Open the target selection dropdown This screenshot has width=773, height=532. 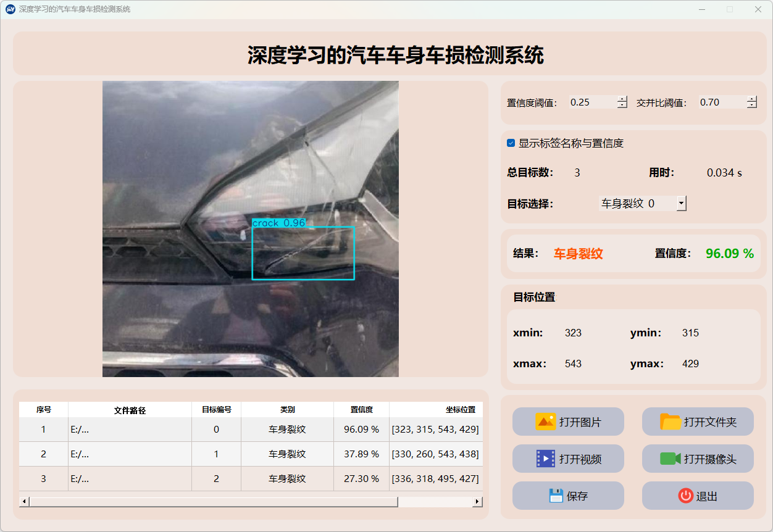click(681, 203)
